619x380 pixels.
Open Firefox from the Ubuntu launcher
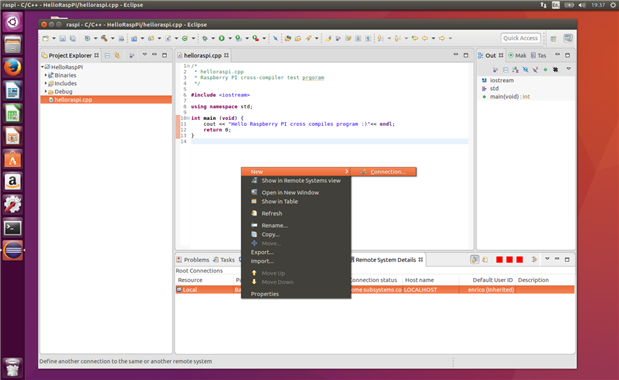(13, 67)
